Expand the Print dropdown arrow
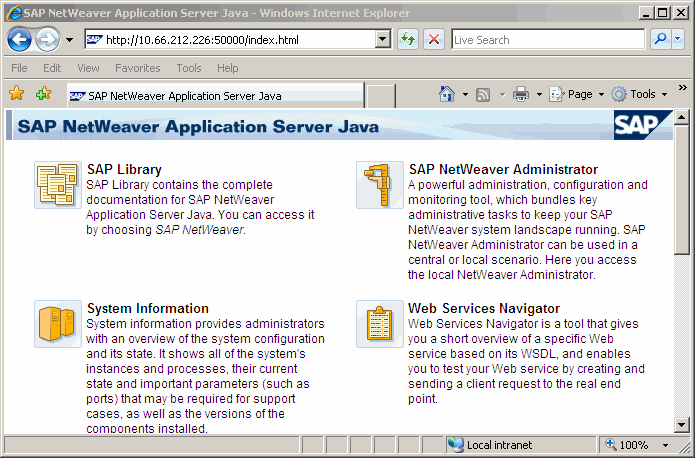The width and height of the screenshot is (695, 458). [539, 94]
